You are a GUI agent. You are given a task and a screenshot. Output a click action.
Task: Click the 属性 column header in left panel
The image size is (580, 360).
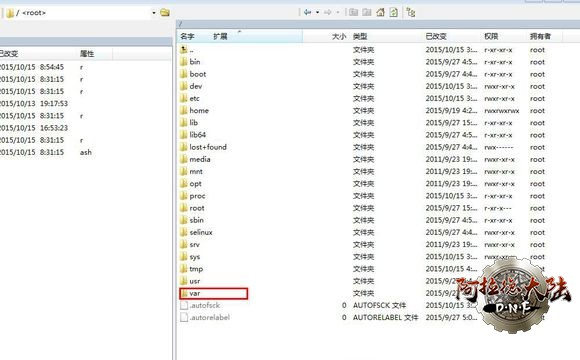87,54
